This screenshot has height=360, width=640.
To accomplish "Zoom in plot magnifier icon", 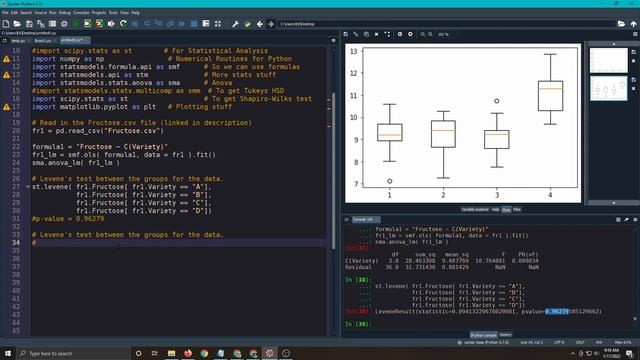I will (431, 34).
